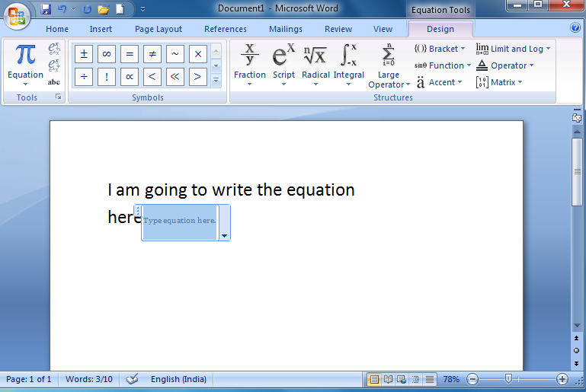586x392 pixels.
Task: Select the Print Layout view button
Action: click(373, 380)
